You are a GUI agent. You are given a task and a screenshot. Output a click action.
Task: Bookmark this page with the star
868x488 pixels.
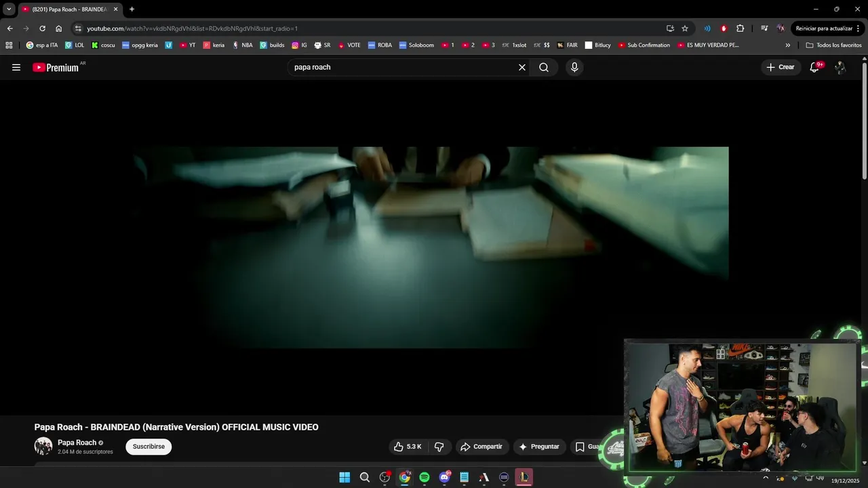pyautogui.click(x=685, y=28)
